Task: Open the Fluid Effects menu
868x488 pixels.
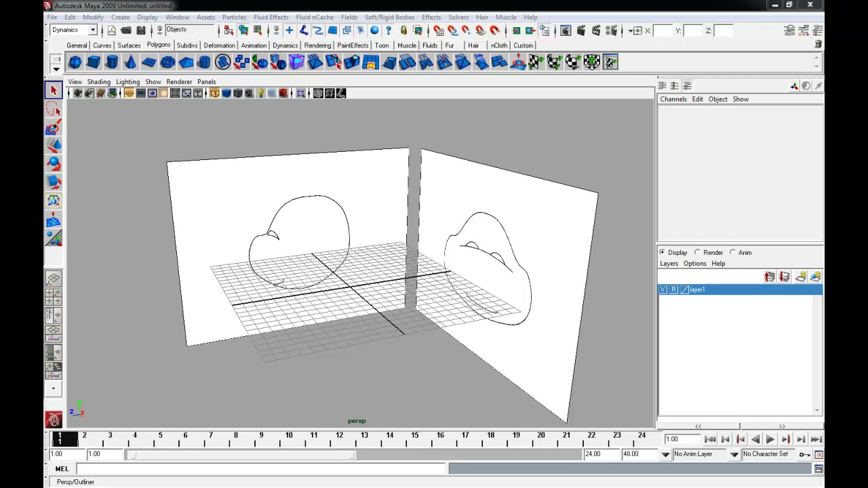Action: coord(271,17)
